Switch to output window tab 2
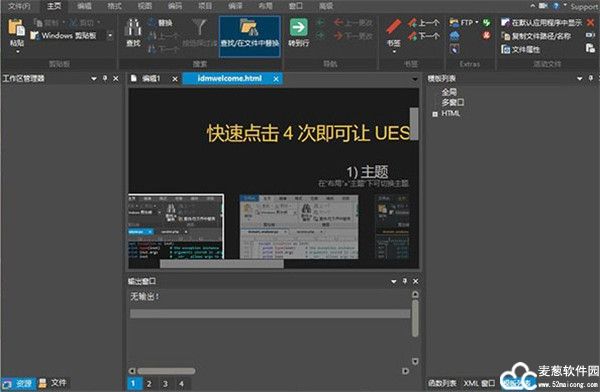 pos(149,383)
